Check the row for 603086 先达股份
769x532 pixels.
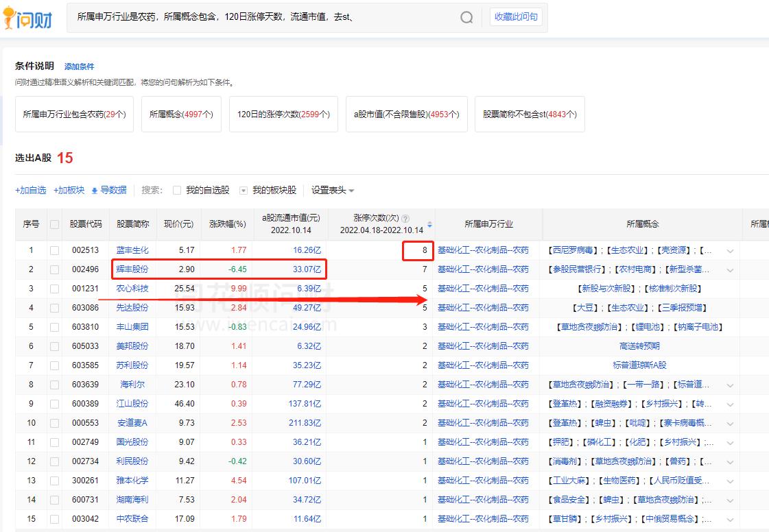coord(54,308)
